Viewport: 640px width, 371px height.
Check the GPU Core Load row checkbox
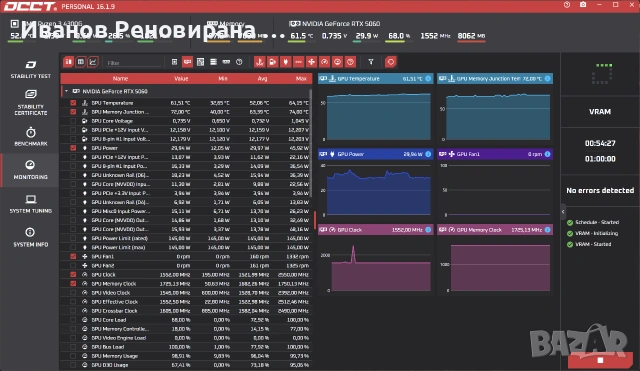(x=73, y=320)
